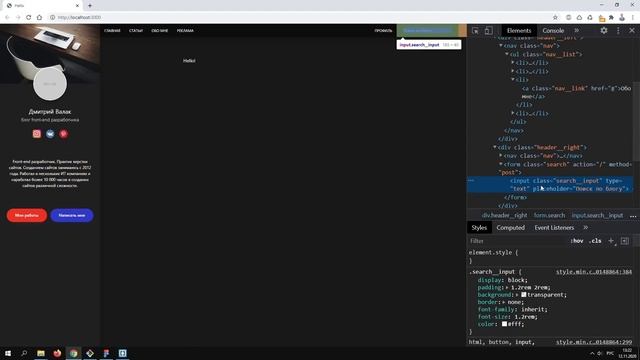Expand the first collapsed li node
Screen dimensions: 640x360
click(x=513, y=62)
